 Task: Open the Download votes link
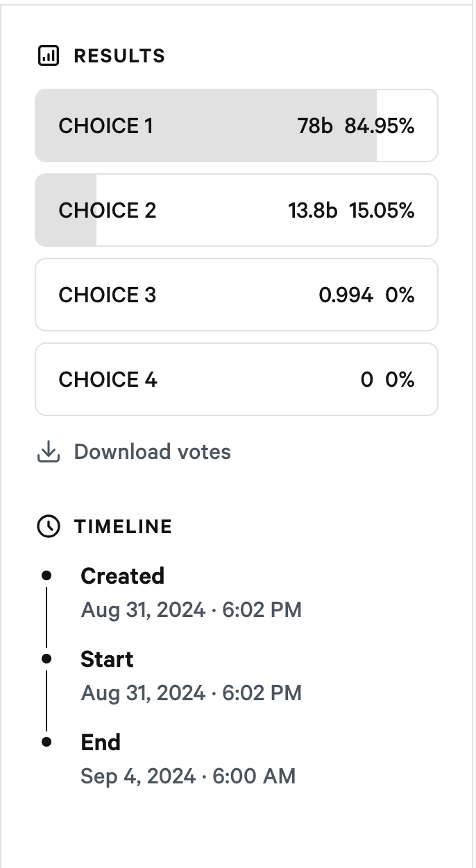click(152, 452)
